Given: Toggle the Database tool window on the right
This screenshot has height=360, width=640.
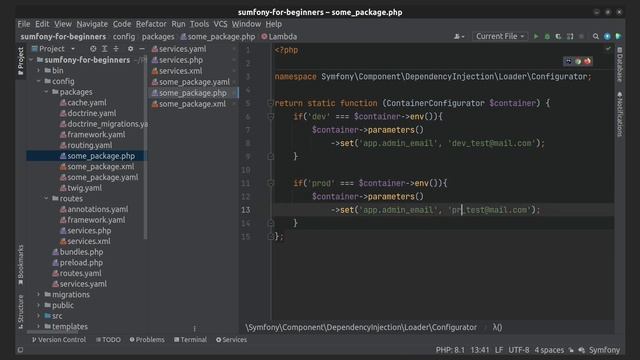Looking at the screenshot, I should (x=620, y=64).
